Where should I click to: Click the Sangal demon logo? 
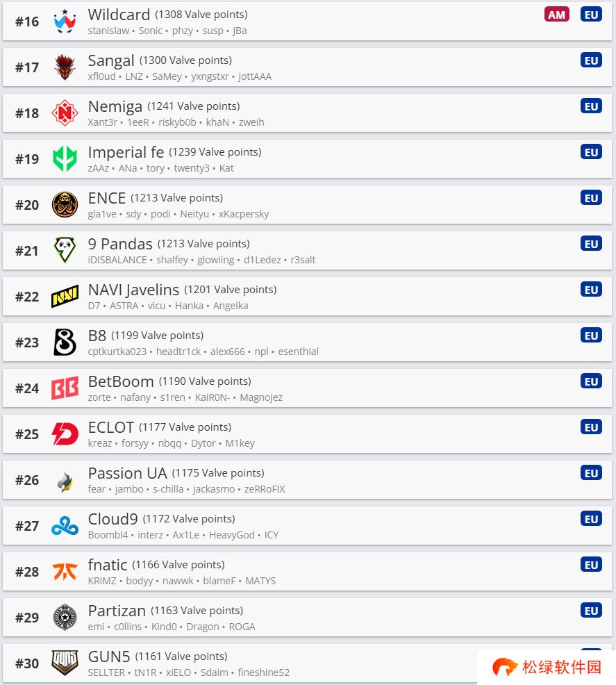click(65, 67)
